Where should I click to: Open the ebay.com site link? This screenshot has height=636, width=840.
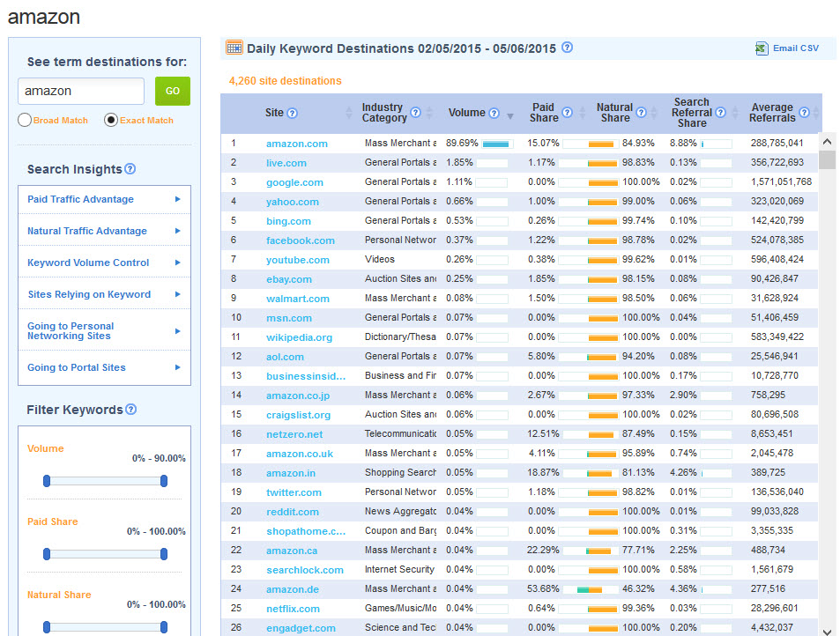click(289, 279)
